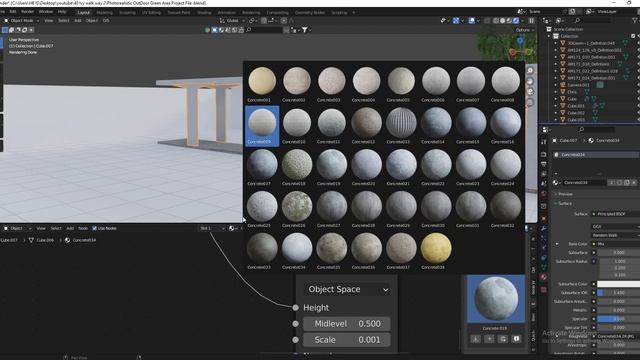This screenshot has height=360, width=640.
Task: Toggle the Use Nodes checkbox
Action: pyautogui.click(x=95, y=228)
